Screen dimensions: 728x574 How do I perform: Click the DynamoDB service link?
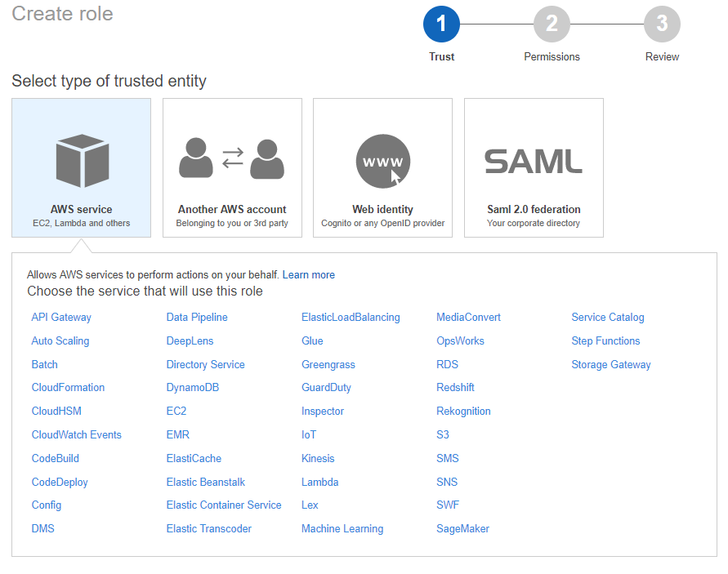coord(193,388)
